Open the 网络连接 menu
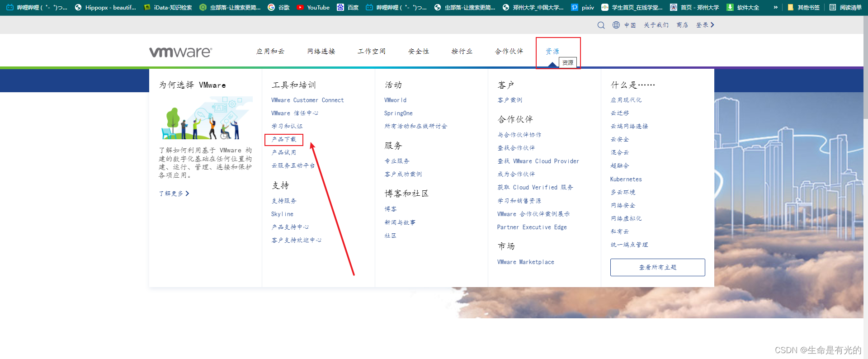868x359 pixels. coord(321,52)
